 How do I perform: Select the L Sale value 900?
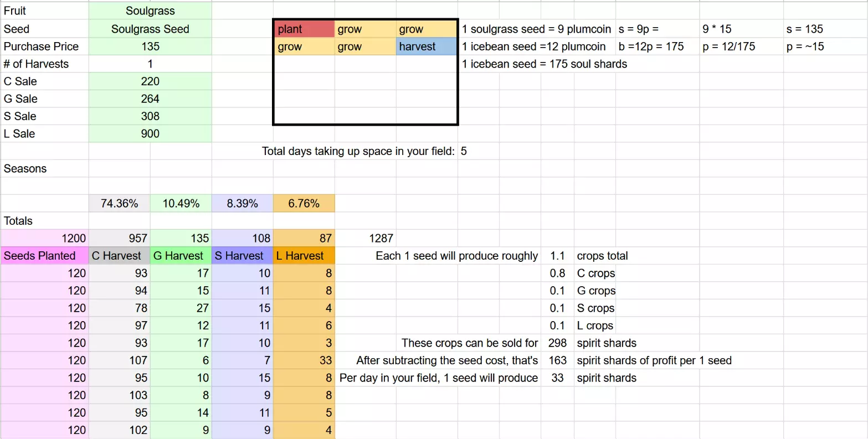150,134
